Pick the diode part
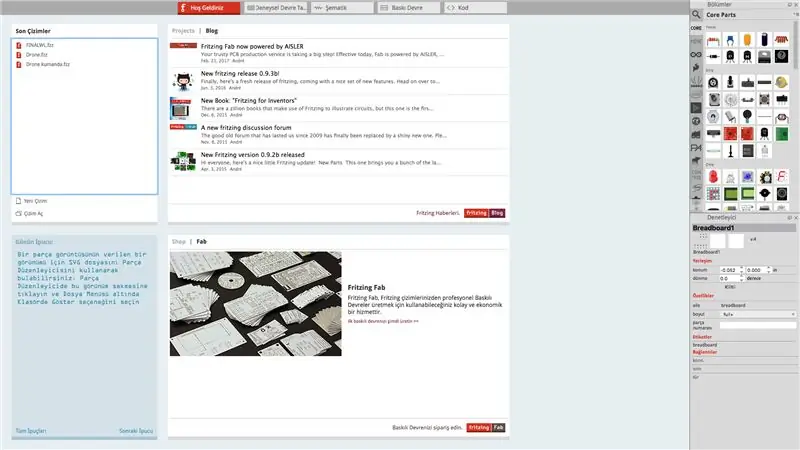Screen dimensions: 800x450 pyautogui.click(x=713, y=56)
